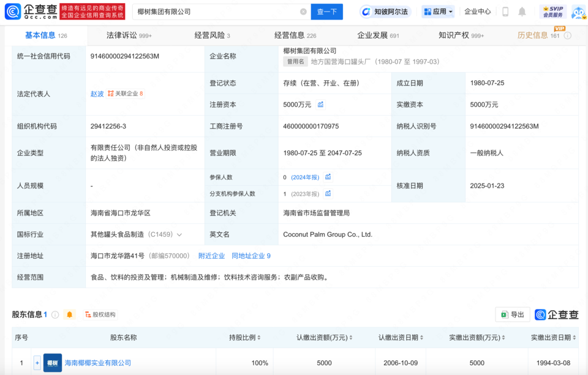Click the info icon beside 股东信息
The width and height of the screenshot is (588, 375).
(55, 314)
